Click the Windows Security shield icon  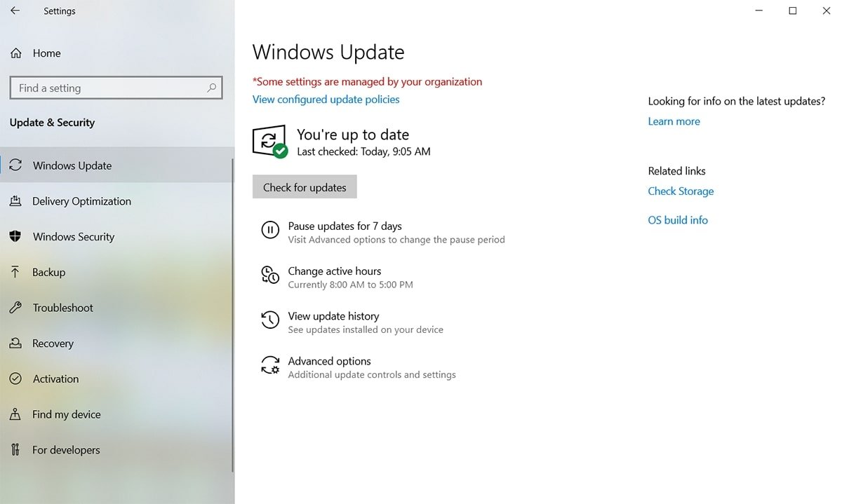15,237
